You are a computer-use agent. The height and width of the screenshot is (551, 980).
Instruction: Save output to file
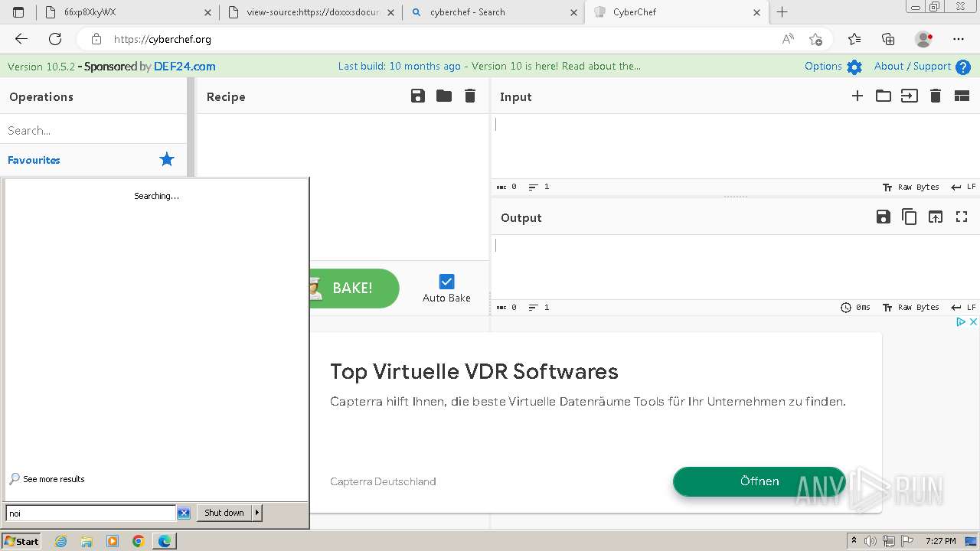(x=884, y=217)
